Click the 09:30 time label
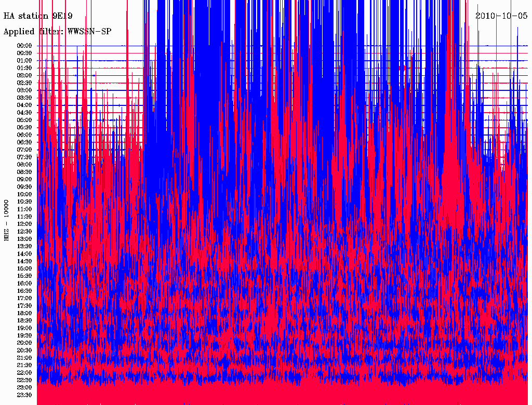 pyautogui.click(x=24, y=187)
